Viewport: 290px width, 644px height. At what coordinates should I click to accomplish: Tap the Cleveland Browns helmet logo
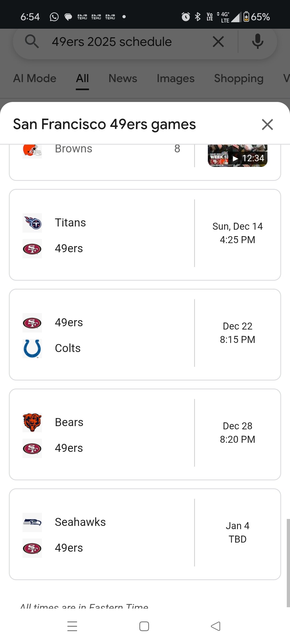click(32, 150)
